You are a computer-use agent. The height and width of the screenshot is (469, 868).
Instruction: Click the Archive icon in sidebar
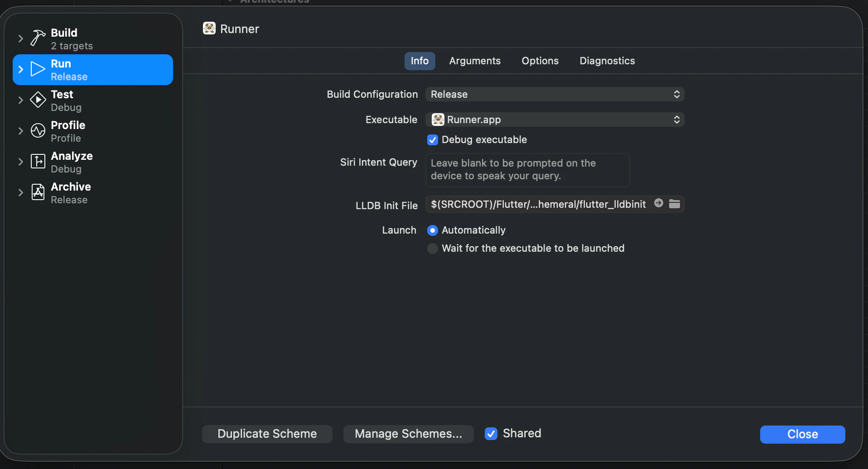(x=38, y=192)
